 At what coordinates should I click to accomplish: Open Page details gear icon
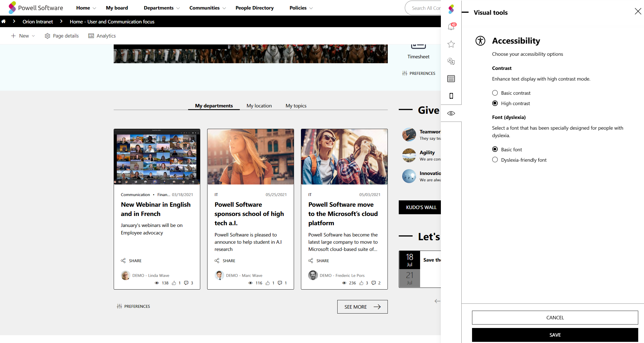click(x=47, y=36)
